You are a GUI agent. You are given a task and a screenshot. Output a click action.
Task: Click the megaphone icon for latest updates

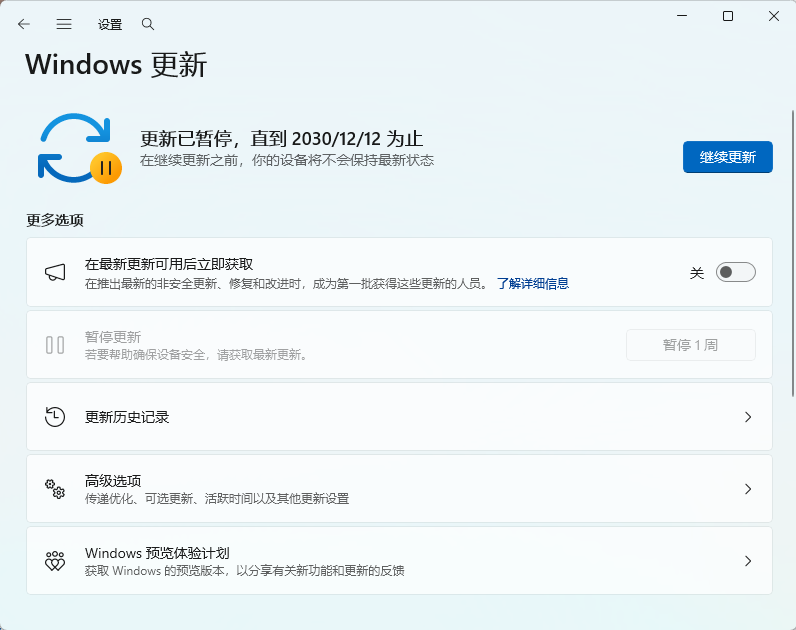(x=55, y=273)
